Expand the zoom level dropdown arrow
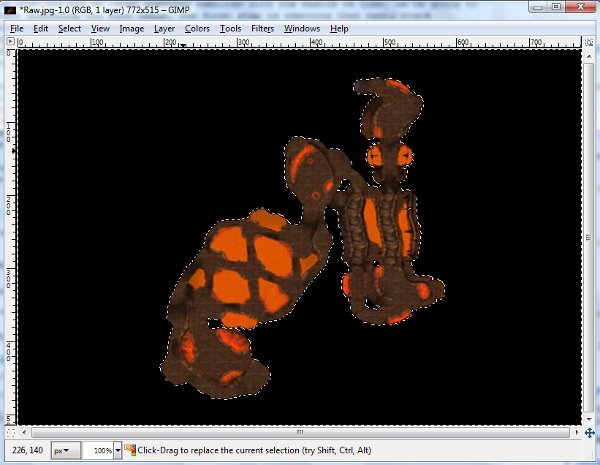The image size is (600, 465). (118, 450)
